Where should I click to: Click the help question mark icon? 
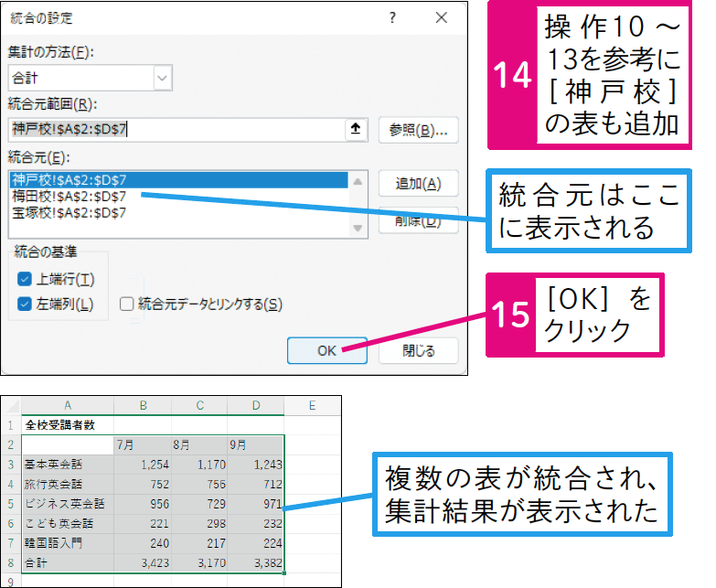[x=392, y=17]
